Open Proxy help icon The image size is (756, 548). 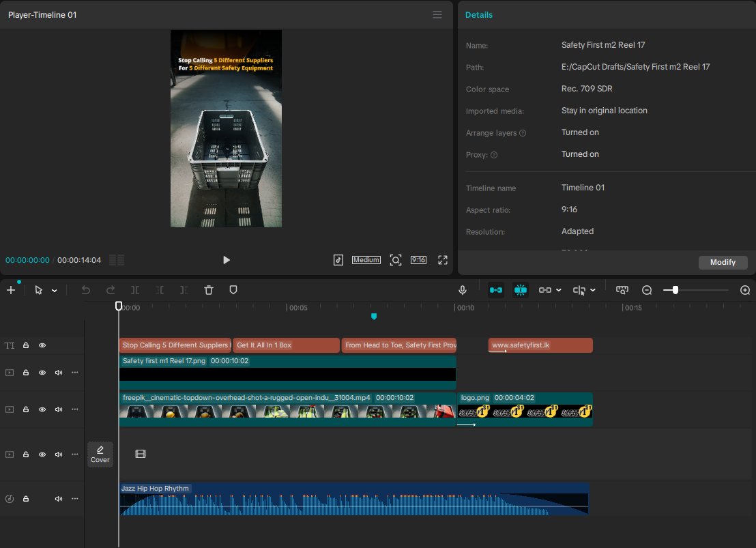pyautogui.click(x=494, y=155)
